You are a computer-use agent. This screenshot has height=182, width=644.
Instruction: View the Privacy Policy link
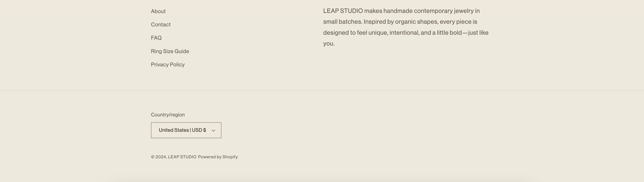(x=168, y=64)
